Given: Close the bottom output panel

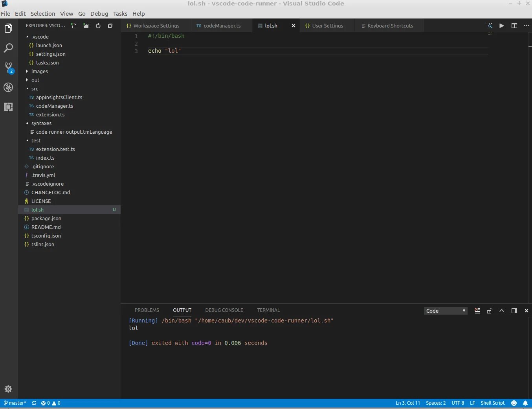Looking at the screenshot, I should pyautogui.click(x=526, y=311).
